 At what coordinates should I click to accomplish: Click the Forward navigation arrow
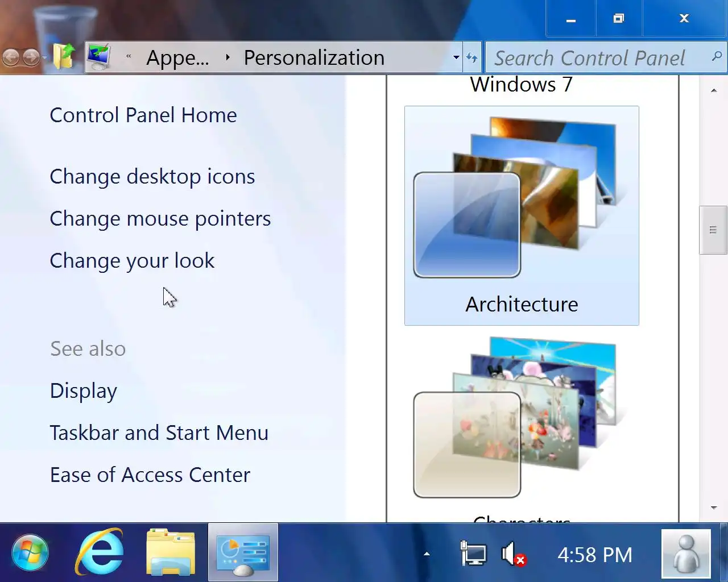tap(31, 57)
